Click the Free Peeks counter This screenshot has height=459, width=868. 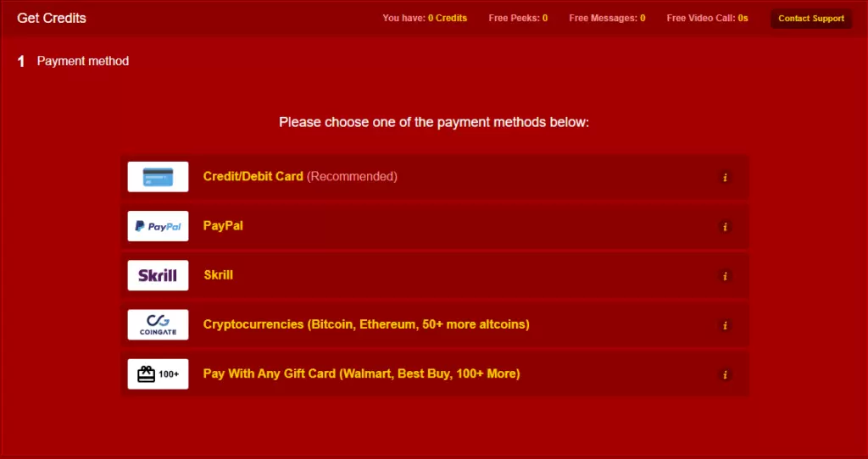(518, 19)
